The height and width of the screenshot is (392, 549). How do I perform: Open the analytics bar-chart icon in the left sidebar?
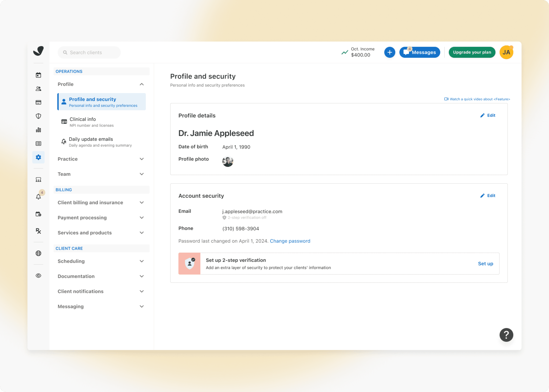click(x=38, y=130)
